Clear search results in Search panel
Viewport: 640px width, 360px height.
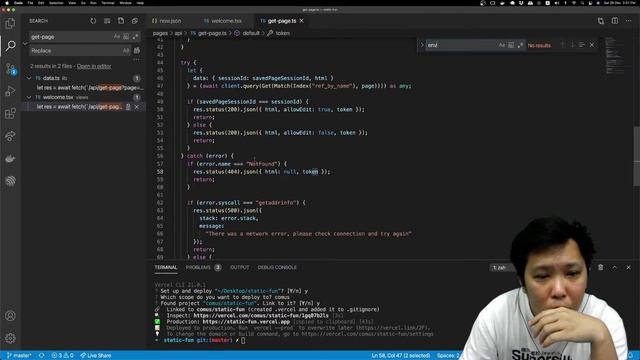107,21
